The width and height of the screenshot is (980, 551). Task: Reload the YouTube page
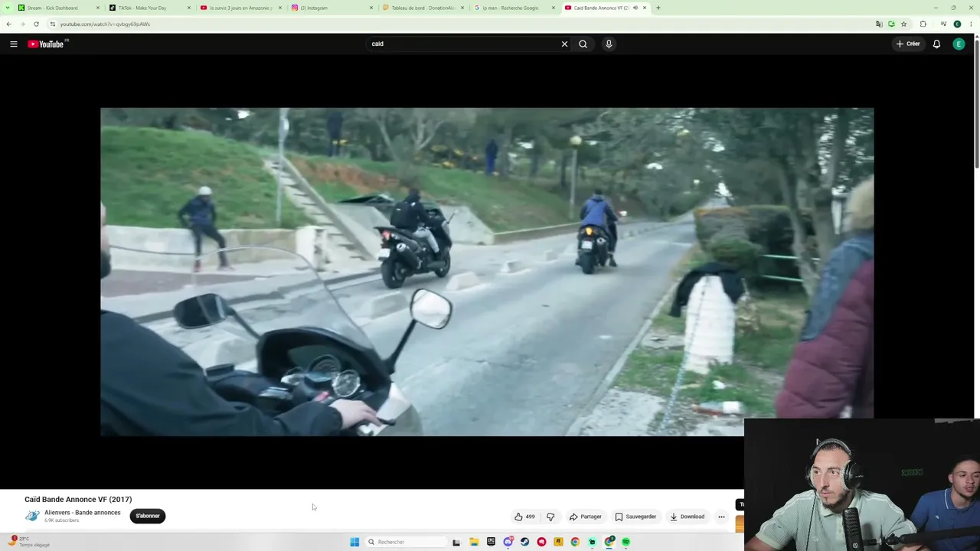[x=36, y=24]
